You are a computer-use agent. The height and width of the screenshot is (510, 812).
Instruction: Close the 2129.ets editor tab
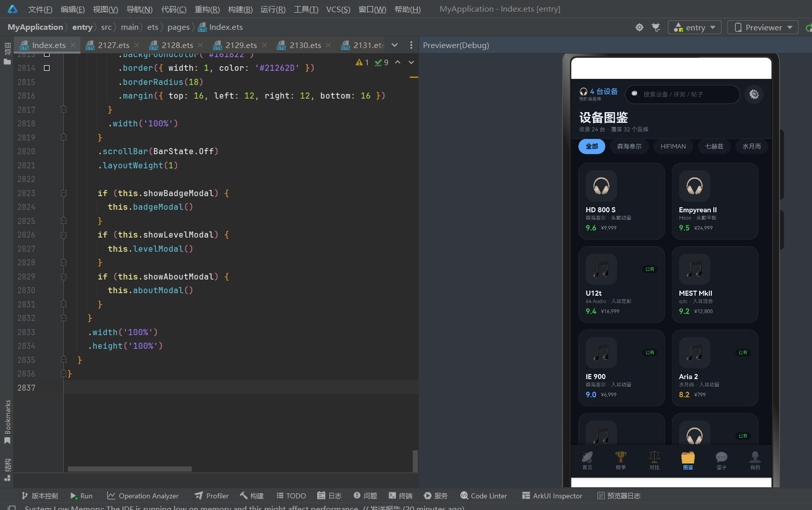264,45
